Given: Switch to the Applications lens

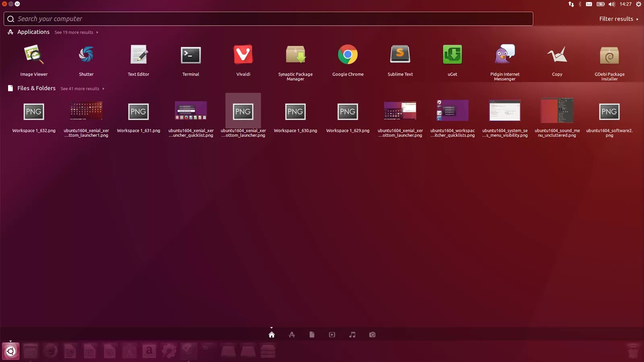Looking at the screenshot, I should point(292,335).
